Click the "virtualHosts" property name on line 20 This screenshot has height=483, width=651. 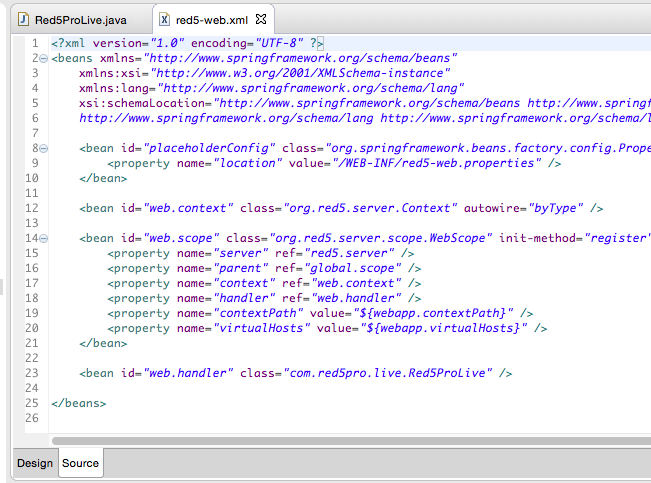pos(262,328)
